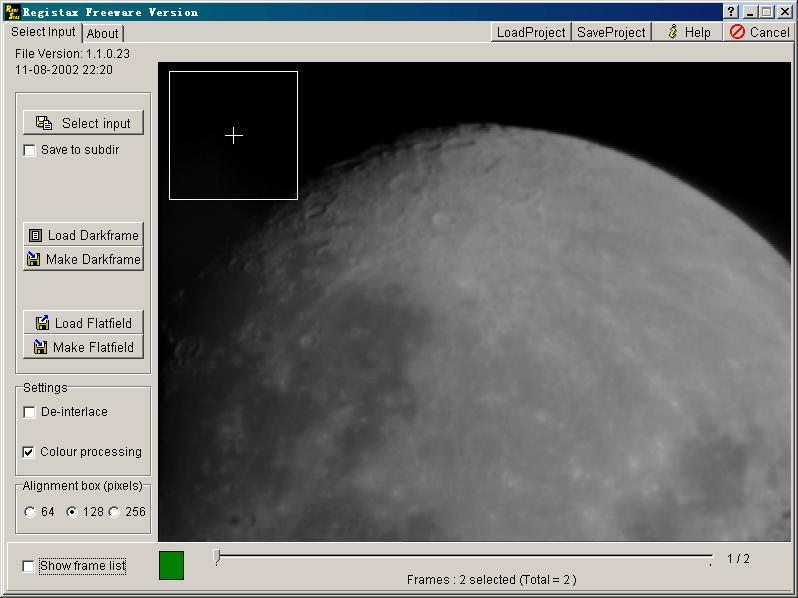Enable Show frame list checkbox
Screen dimensions: 798x598
(x=28, y=566)
